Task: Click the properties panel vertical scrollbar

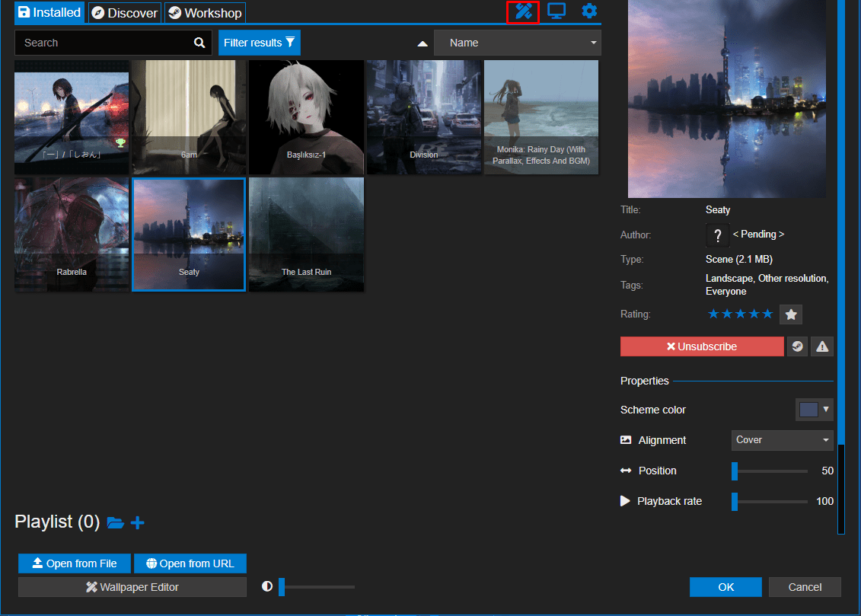Action: pos(840,267)
